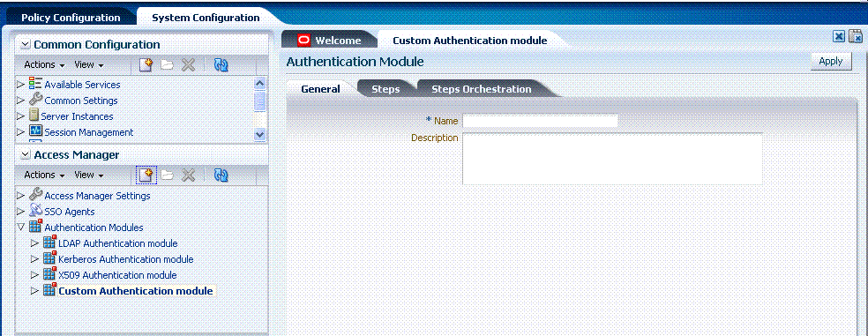Open View menu in Common Configuration
The image size is (868, 336).
(x=88, y=64)
